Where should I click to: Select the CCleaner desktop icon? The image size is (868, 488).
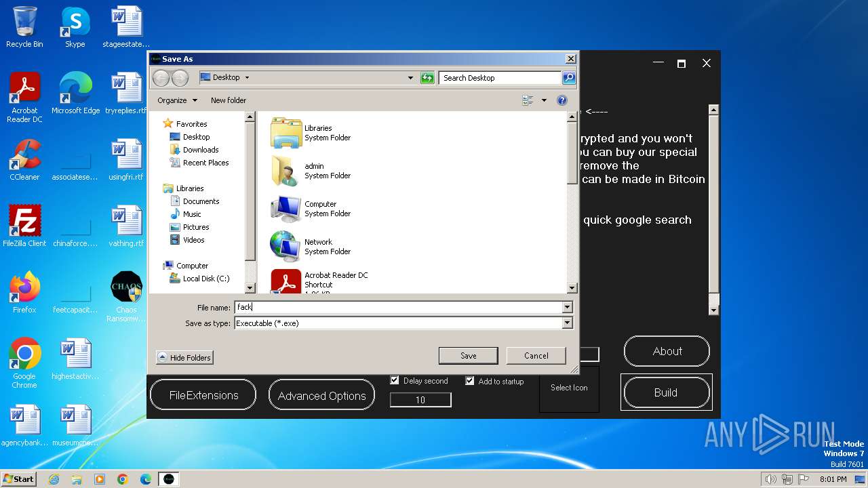coord(24,160)
